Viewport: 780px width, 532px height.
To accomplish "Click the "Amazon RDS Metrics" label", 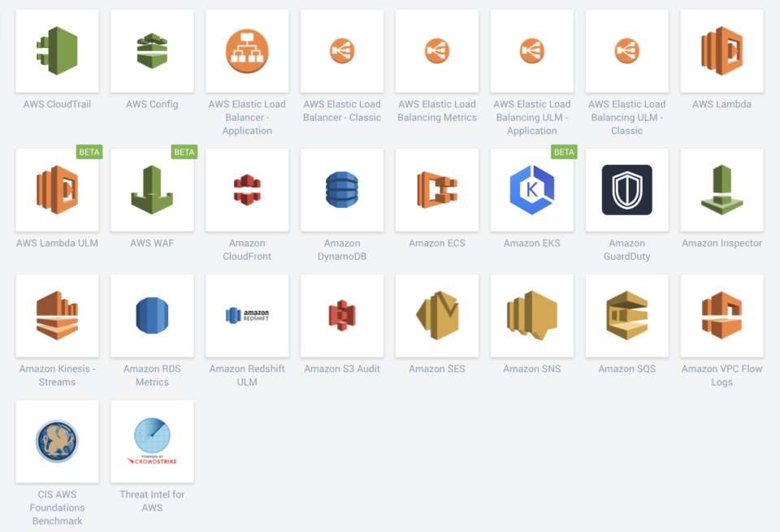I will 152,375.
